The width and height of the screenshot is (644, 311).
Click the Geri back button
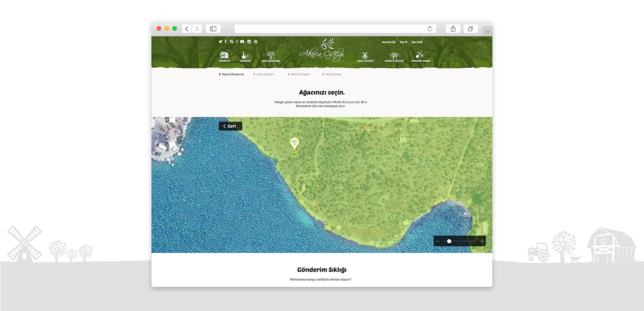coord(230,126)
